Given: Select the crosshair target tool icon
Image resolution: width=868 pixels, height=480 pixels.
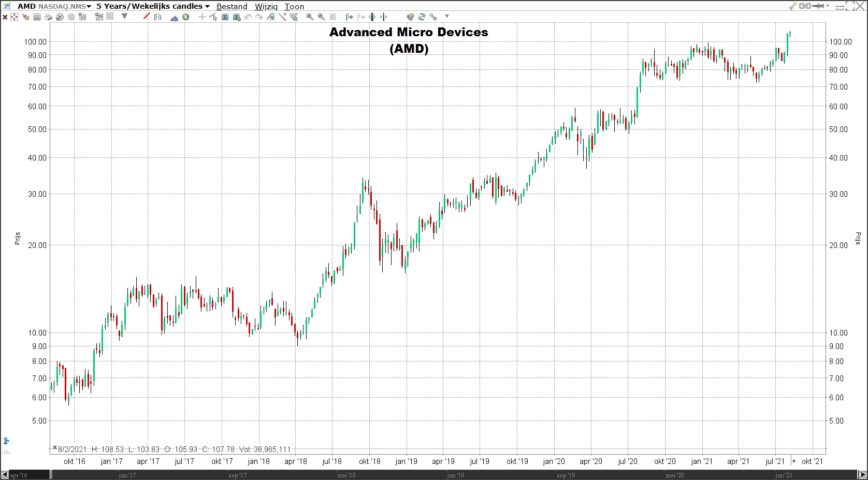Looking at the screenshot, I should point(14,17).
